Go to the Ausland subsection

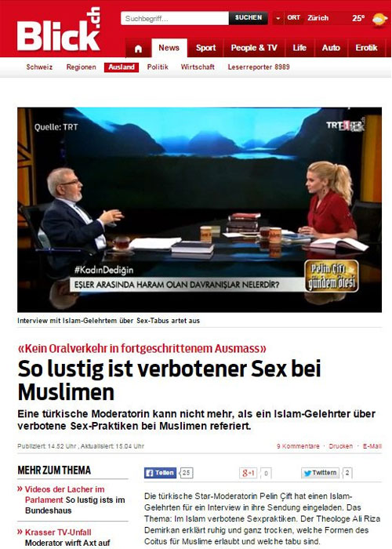[x=122, y=67]
